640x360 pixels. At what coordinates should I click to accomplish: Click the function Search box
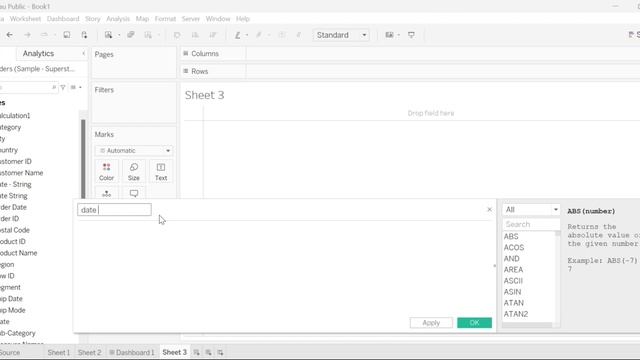[531, 224]
